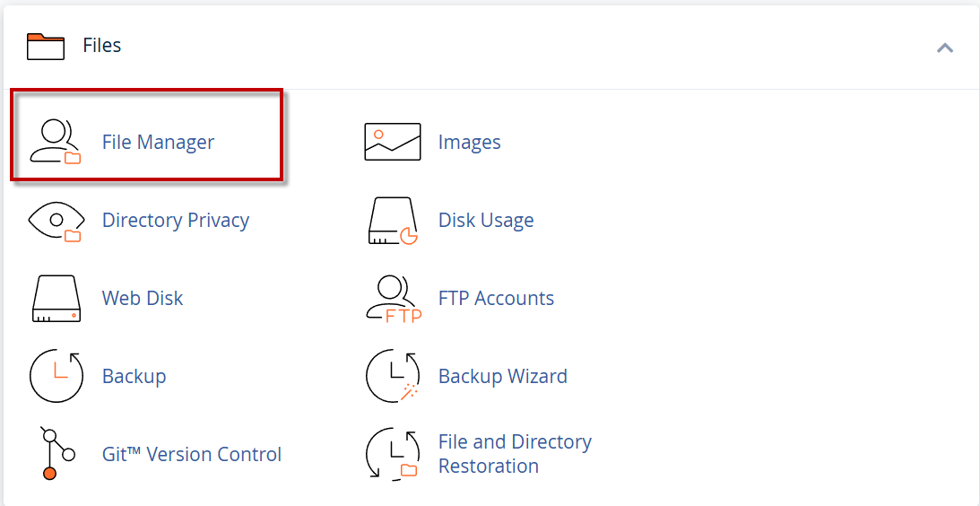Click the Disk Usage drive icon
The height and width of the screenshot is (506, 980).
click(x=394, y=221)
